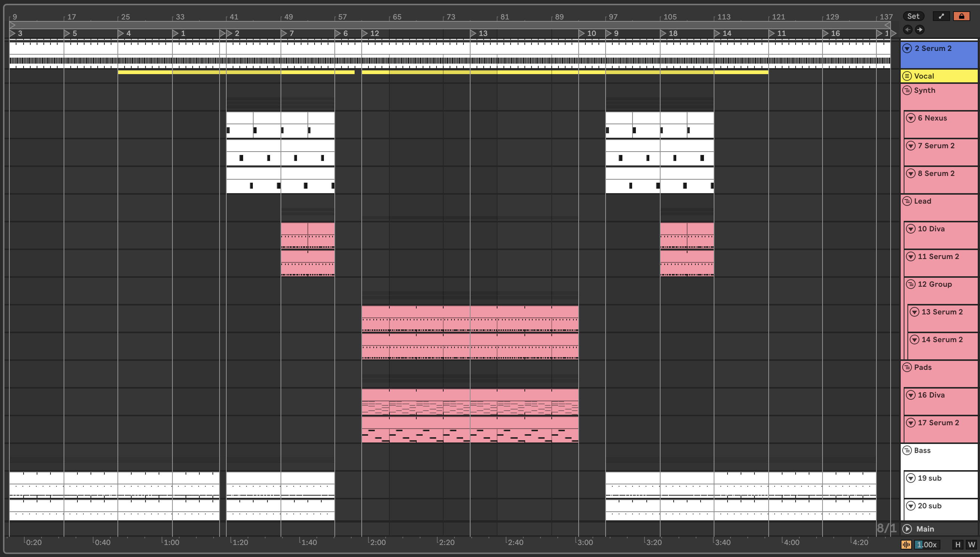
Task: Click the W optimize width button
Action: [x=971, y=545]
